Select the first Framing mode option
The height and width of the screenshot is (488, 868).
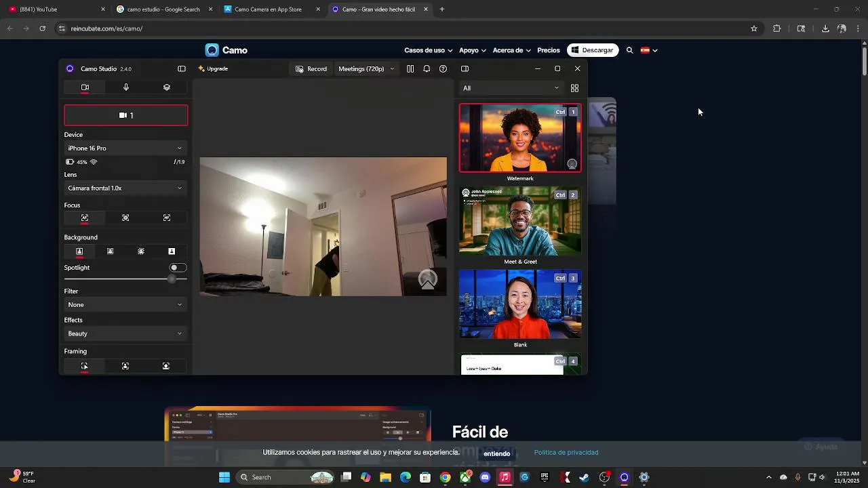tap(85, 366)
